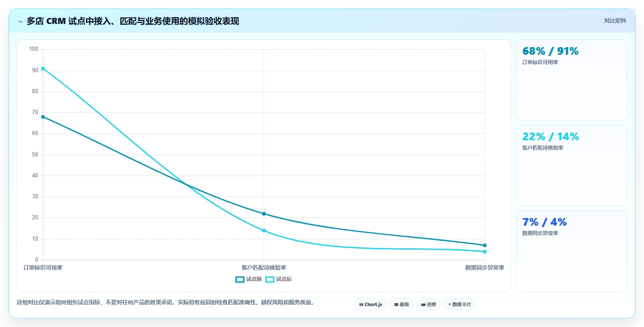Click the y-axis value 50

click(35, 155)
